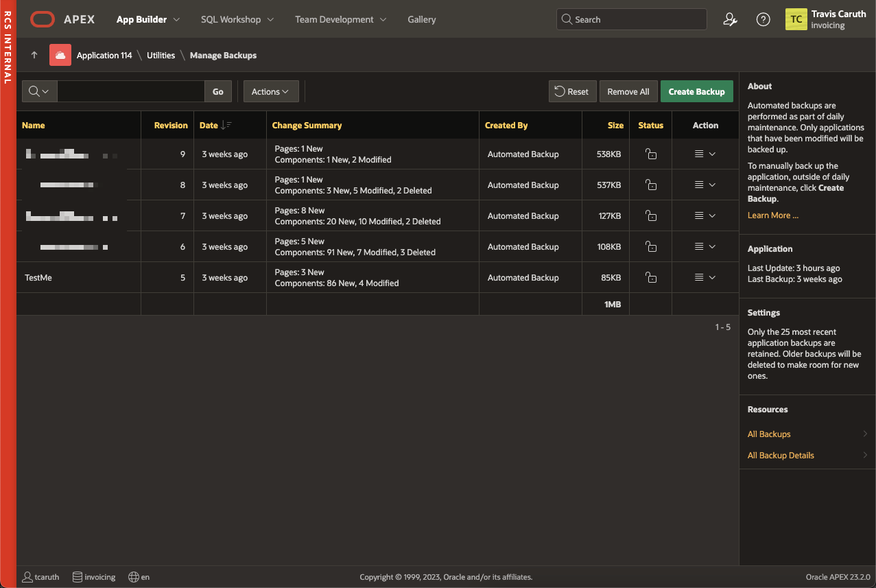Screen dimensions: 876x588
Task: Click the globe language icon in footer
Action: click(x=134, y=577)
